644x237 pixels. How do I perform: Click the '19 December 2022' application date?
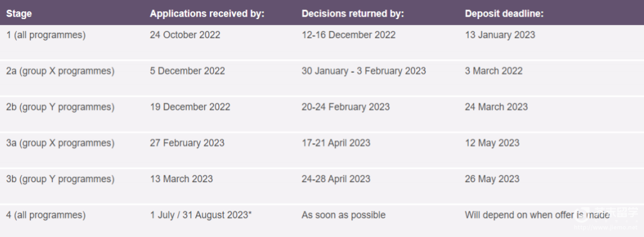pos(190,107)
